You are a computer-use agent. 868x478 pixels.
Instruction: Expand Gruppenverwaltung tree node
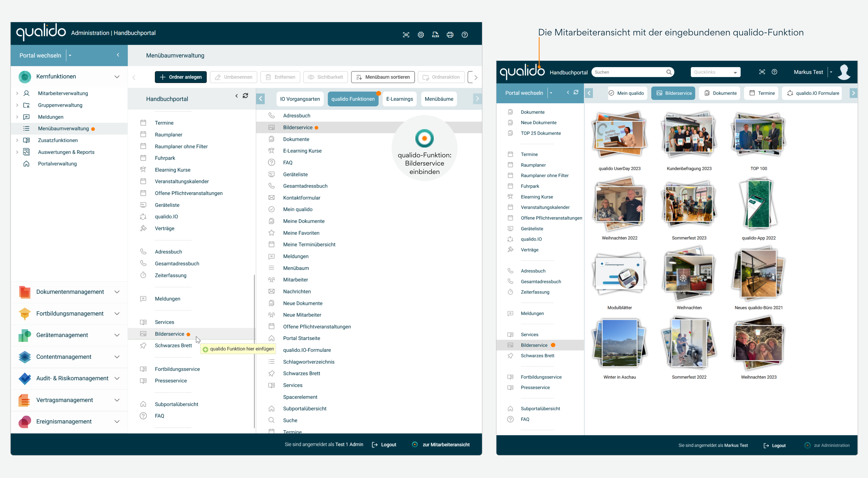17,105
